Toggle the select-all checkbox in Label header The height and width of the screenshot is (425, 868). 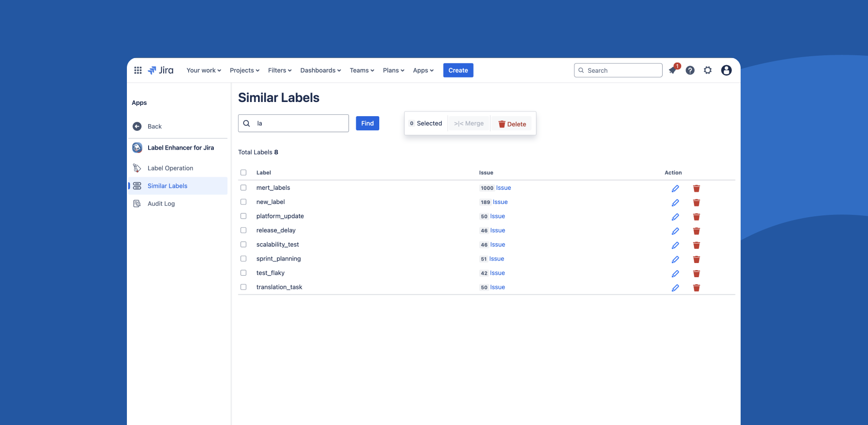click(243, 172)
